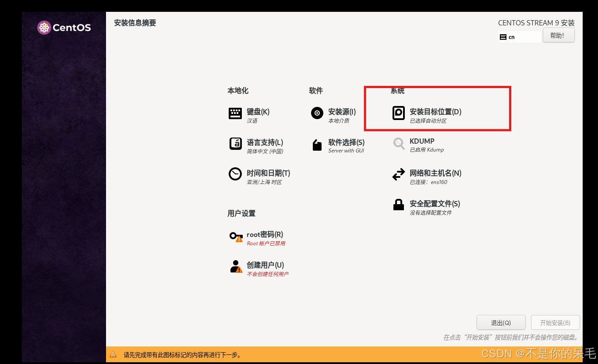Click the 本地化 section heading

click(238, 91)
